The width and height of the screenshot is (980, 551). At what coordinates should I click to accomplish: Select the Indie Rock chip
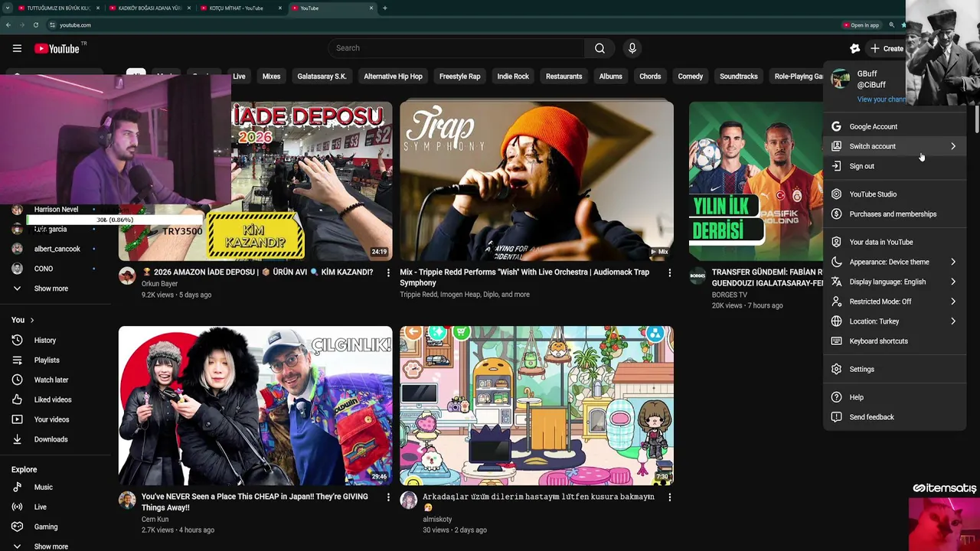513,77
